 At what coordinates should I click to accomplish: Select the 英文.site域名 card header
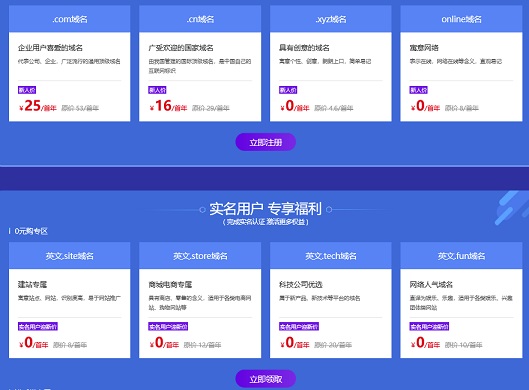69,256
